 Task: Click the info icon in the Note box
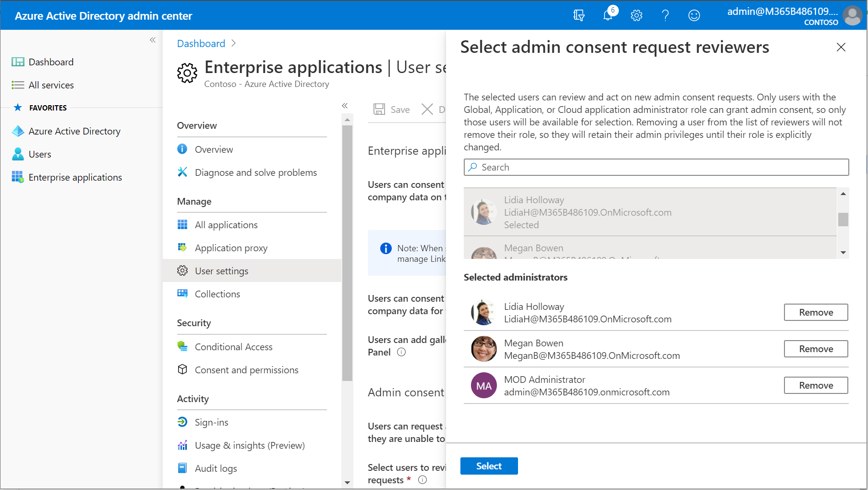click(386, 248)
